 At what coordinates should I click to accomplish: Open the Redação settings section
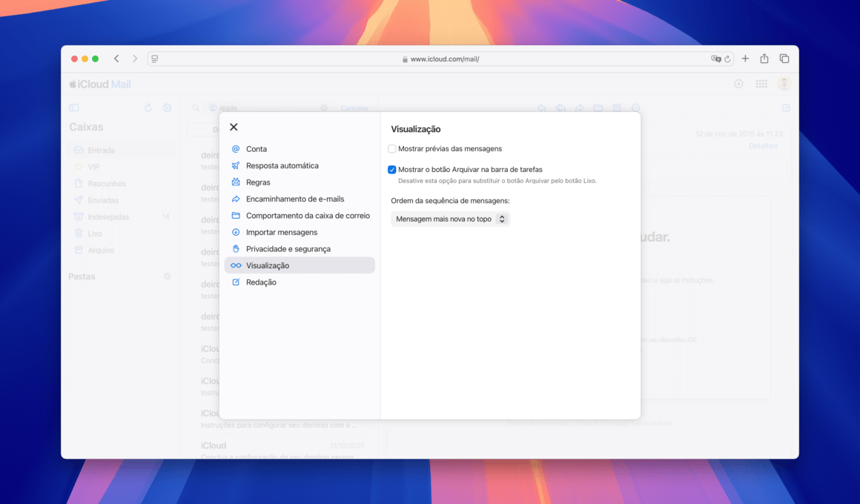coord(300,282)
